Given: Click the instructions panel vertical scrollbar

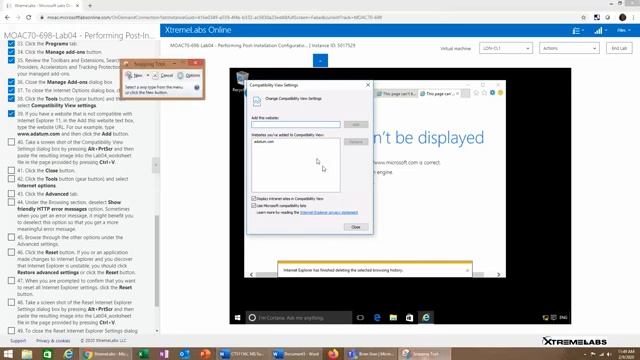Looking at the screenshot, I should 157,260.
